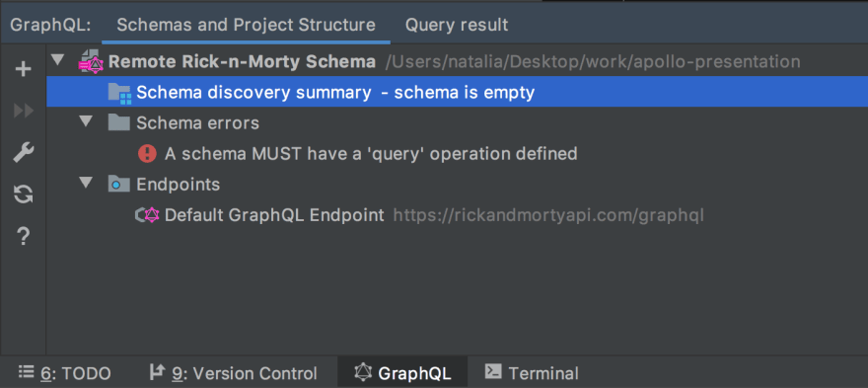Switch to the Query result tab

pos(457,25)
